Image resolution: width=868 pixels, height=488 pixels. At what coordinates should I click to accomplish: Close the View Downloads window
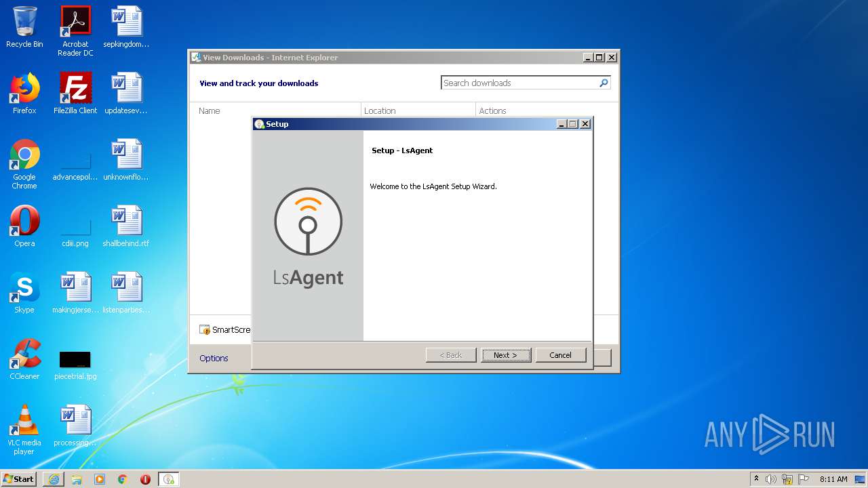(611, 58)
